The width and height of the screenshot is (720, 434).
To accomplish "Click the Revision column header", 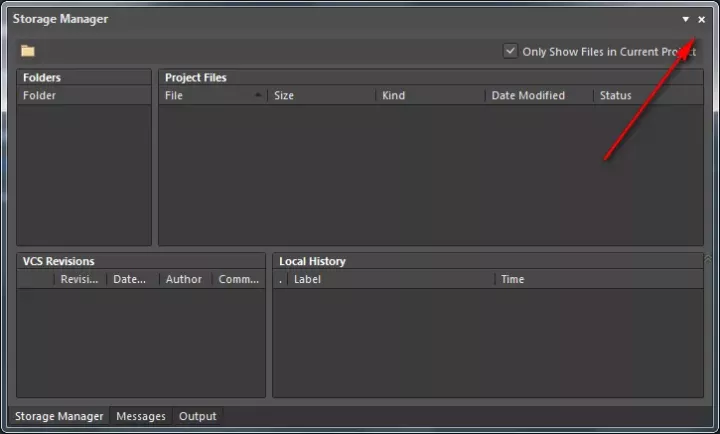I will [x=79, y=280].
